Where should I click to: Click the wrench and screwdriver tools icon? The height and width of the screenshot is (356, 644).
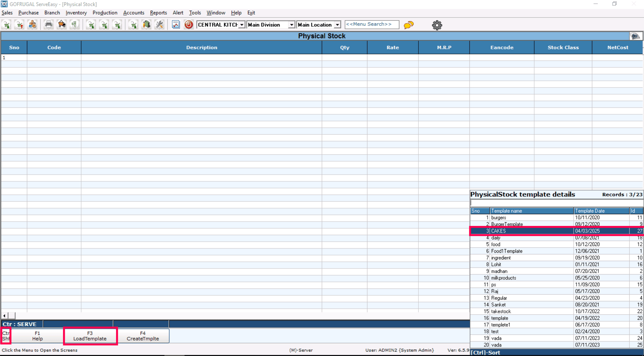point(159,24)
